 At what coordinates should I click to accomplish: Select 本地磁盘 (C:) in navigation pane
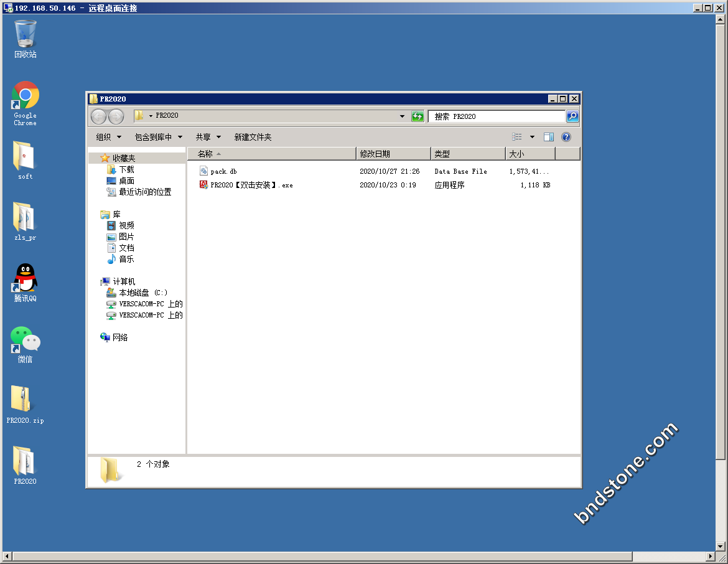[142, 293]
